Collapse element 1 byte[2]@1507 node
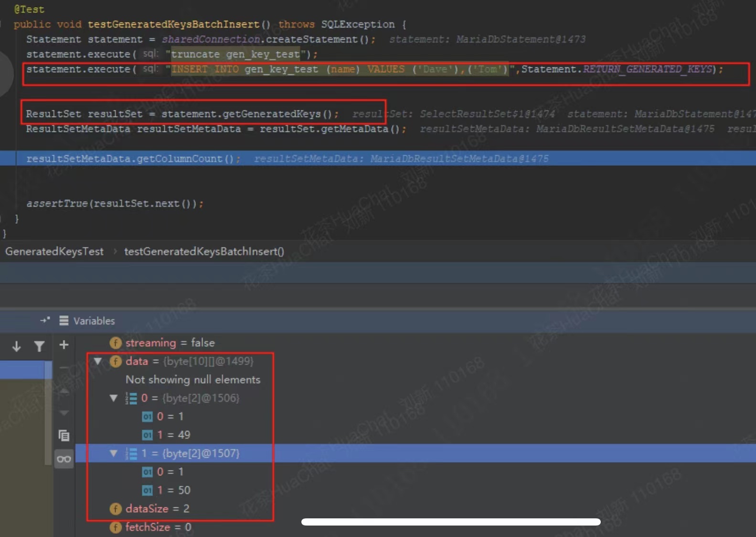This screenshot has width=756, height=537. [x=114, y=453]
